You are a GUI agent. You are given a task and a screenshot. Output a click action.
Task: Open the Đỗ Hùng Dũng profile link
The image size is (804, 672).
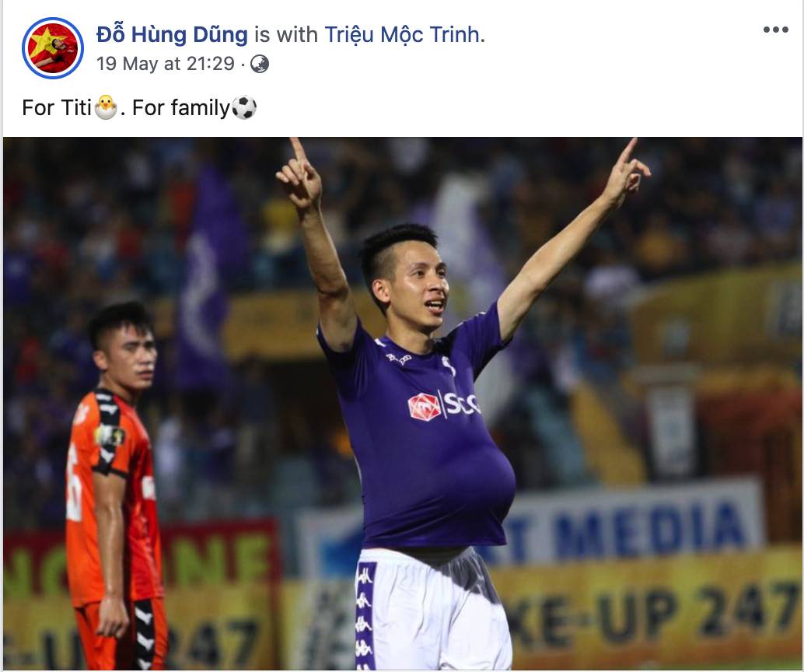172,35
